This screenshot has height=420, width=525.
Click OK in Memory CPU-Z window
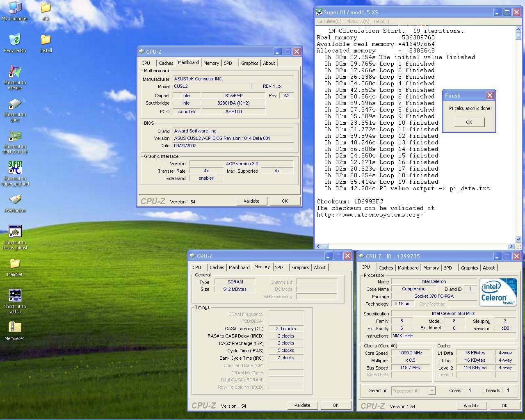336,405
